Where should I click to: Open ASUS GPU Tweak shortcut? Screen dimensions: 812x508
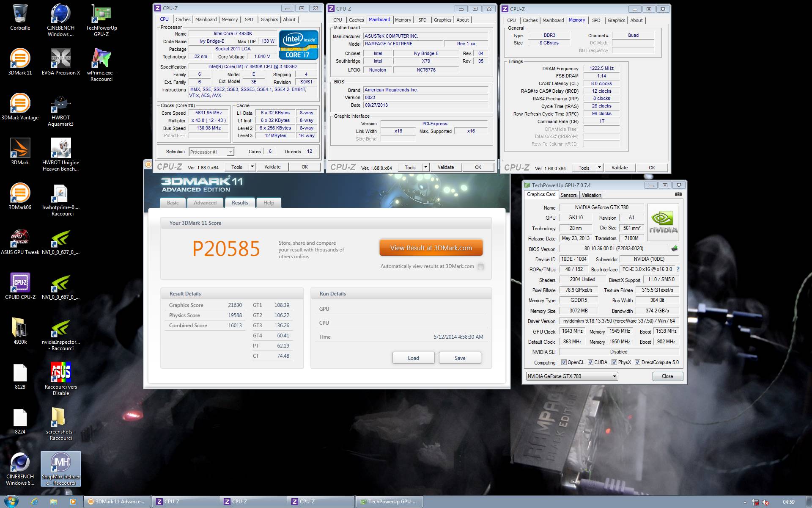20,241
